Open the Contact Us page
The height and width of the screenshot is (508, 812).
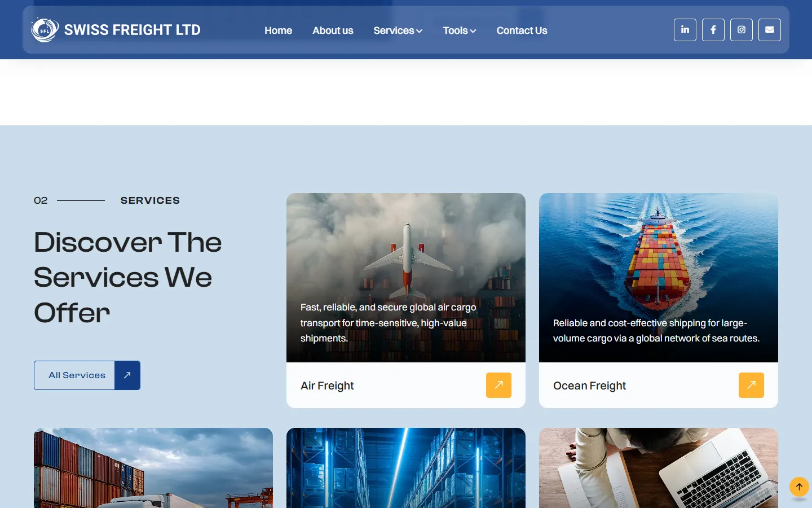click(522, 30)
